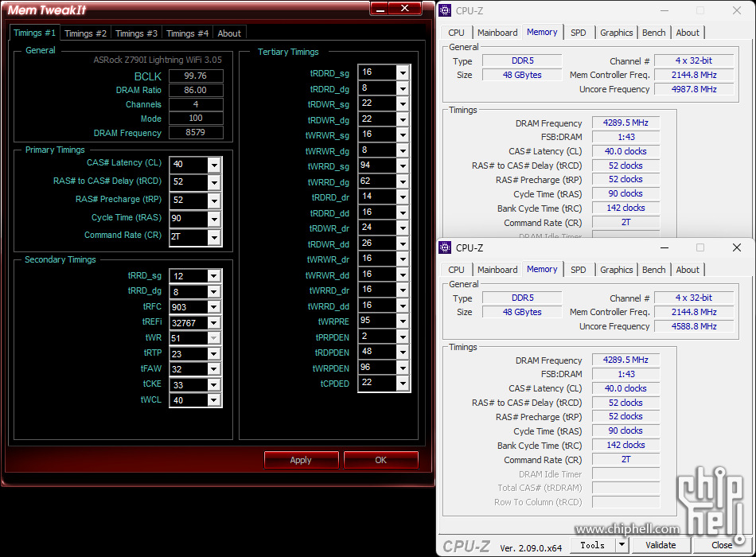Open Mainboard tab in lower CPU-Z window

click(497, 270)
